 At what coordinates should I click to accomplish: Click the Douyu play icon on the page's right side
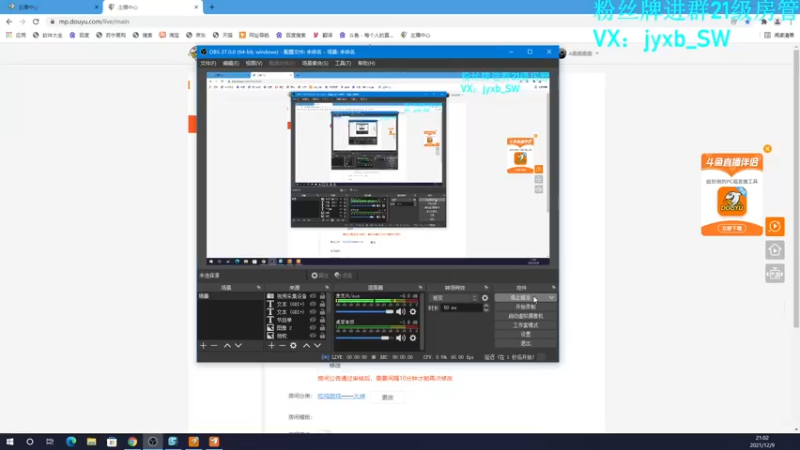click(x=774, y=227)
